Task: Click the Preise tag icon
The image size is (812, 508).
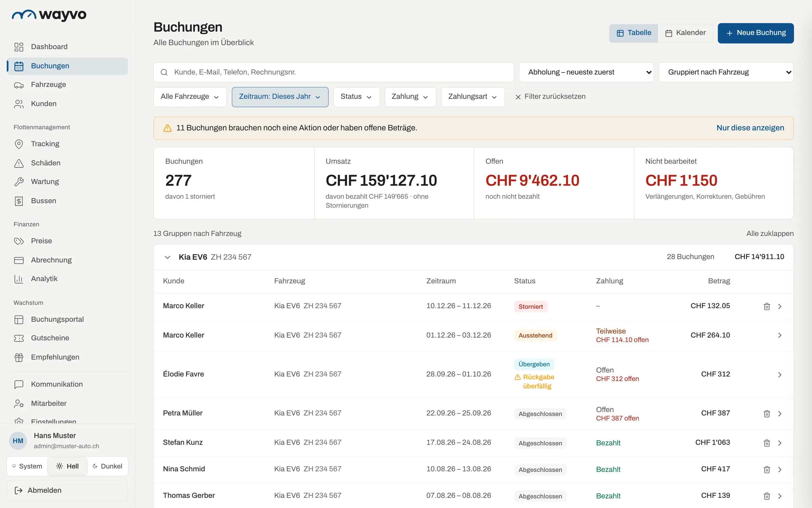Action: (19, 241)
